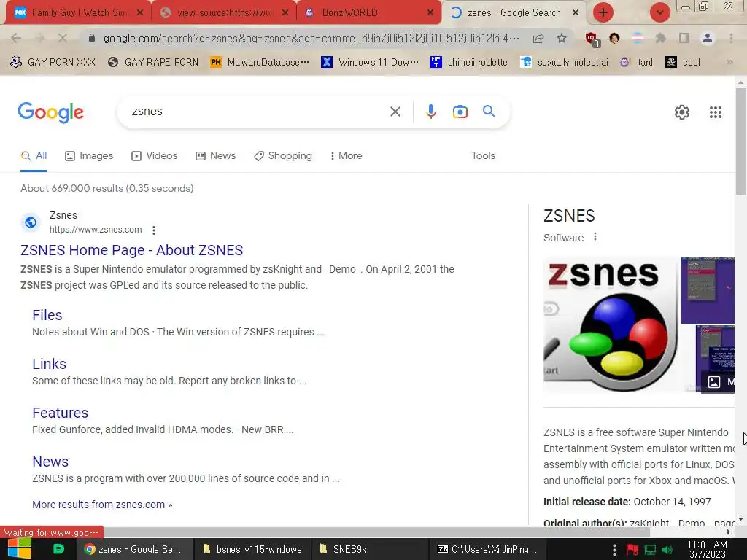
Task: Click the Google logo
Action: 50,113
